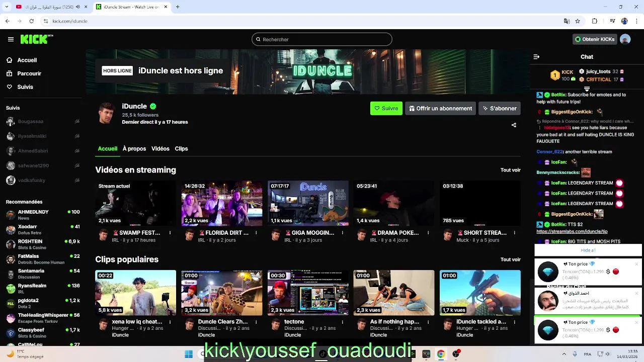Switch to the Accueil channel tab
Viewport: 644px width, 362px height.
pos(108,149)
